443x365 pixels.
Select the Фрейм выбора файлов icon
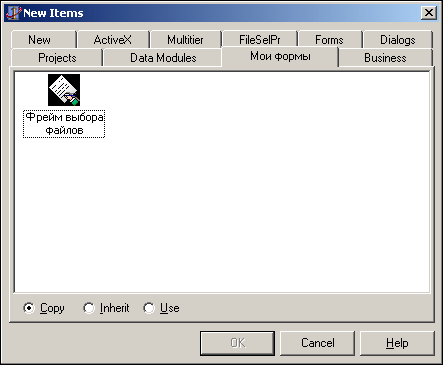tap(64, 90)
